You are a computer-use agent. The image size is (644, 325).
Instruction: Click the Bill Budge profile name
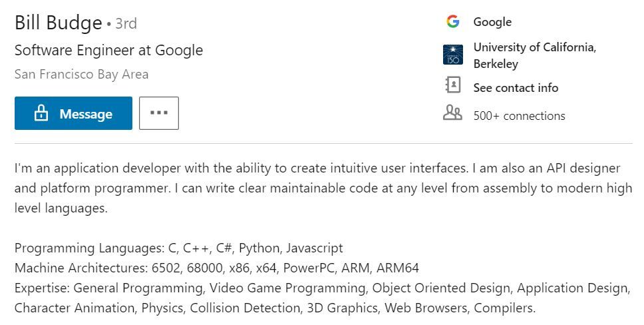click(x=59, y=22)
